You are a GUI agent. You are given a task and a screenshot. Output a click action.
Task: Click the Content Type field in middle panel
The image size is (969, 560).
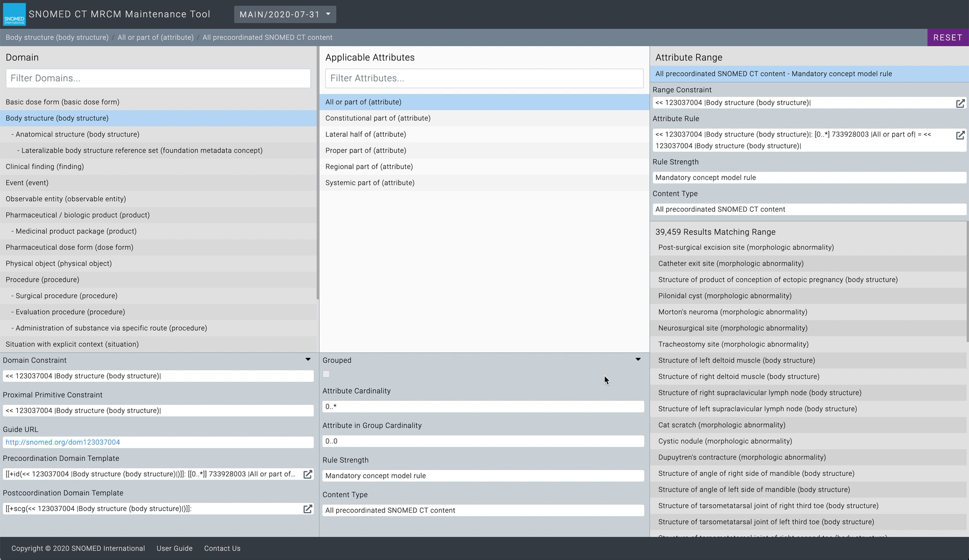click(x=483, y=510)
